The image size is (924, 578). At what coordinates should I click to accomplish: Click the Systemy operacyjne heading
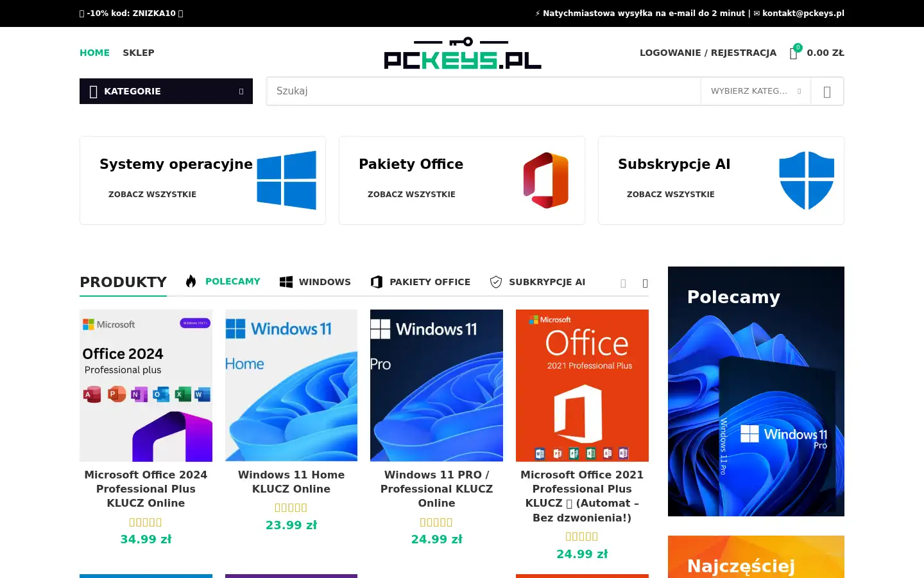176,164
